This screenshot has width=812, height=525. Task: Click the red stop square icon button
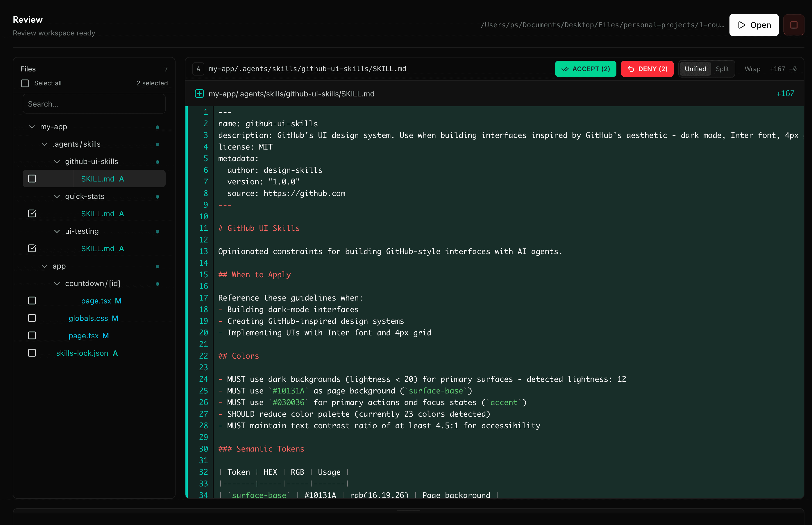794,25
